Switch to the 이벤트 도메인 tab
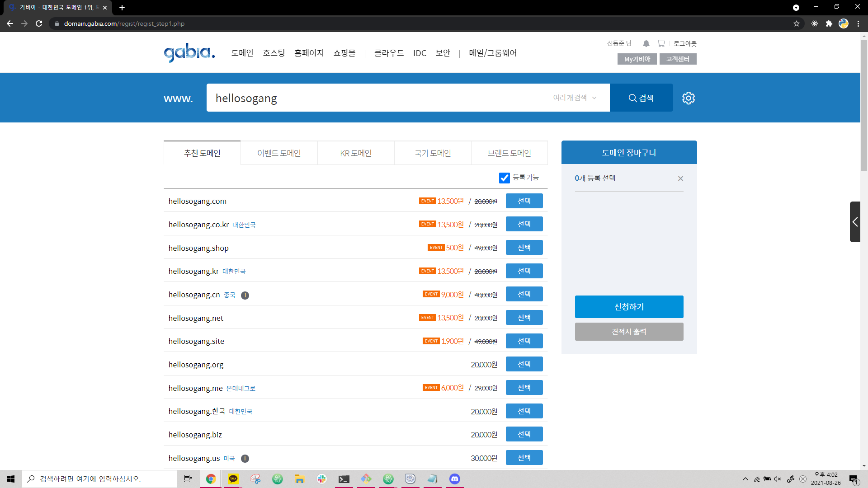 click(x=279, y=153)
